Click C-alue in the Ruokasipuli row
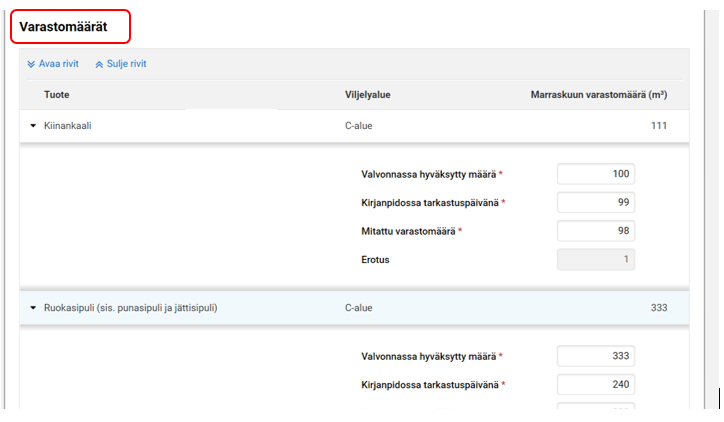The height and width of the screenshot is (422, 724). point(359,307)
